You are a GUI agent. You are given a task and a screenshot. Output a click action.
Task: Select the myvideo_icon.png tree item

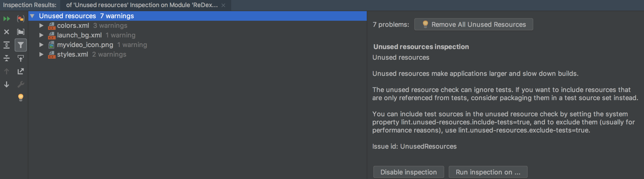pos(85,45)
